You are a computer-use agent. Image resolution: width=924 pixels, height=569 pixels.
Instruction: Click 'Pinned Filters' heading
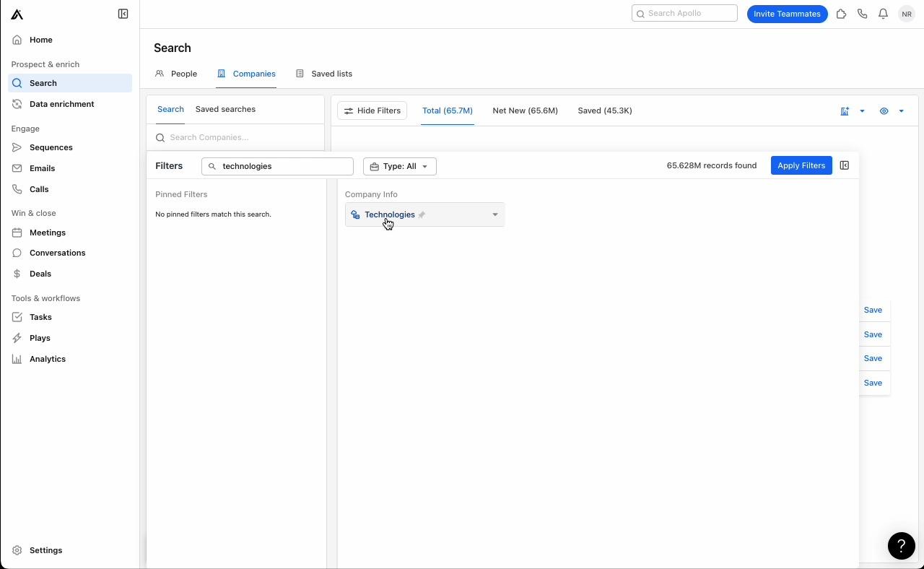181,194
